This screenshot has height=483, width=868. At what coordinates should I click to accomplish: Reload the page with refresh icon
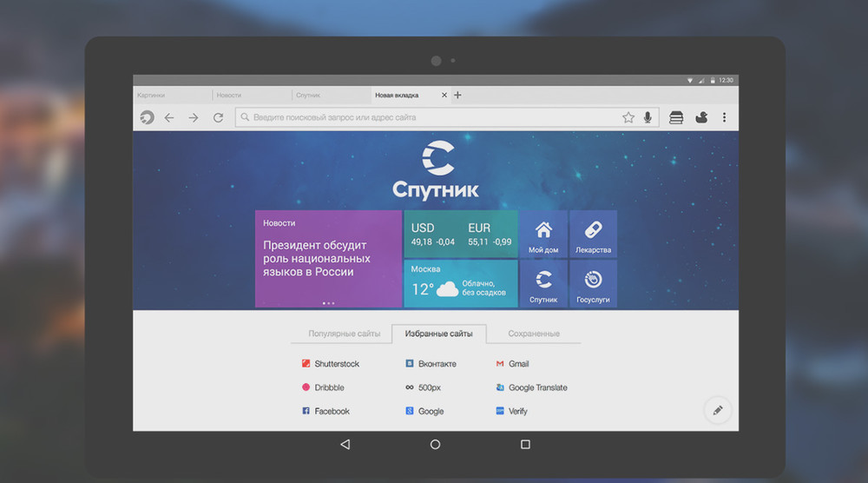[x=218, y=117]
